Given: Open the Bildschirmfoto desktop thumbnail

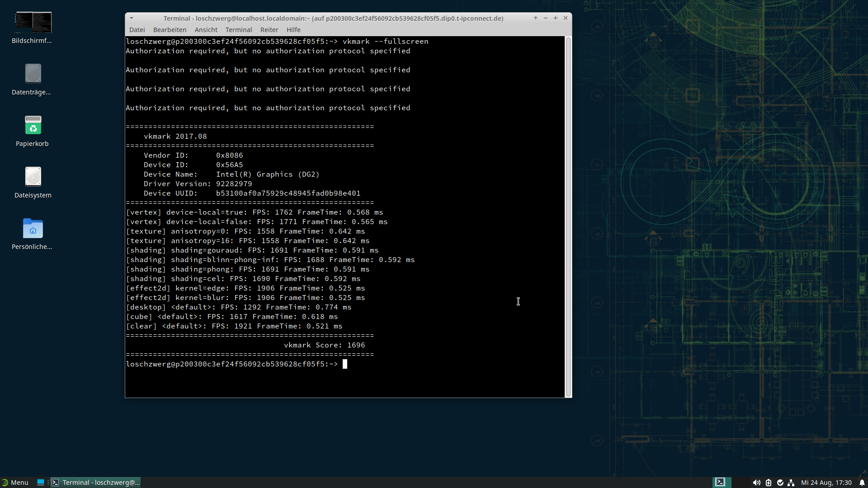Looking at the screenshot, I should coord(33,23).
